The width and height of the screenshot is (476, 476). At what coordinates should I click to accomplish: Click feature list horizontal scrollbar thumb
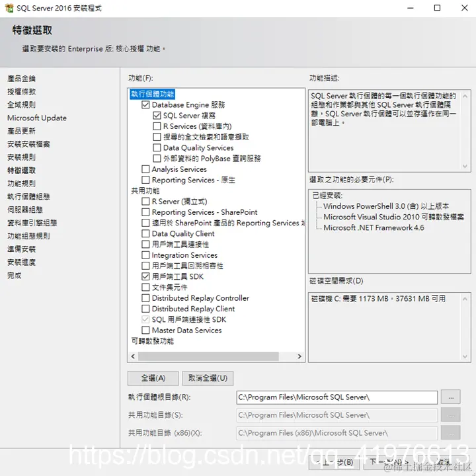[208, 356]
